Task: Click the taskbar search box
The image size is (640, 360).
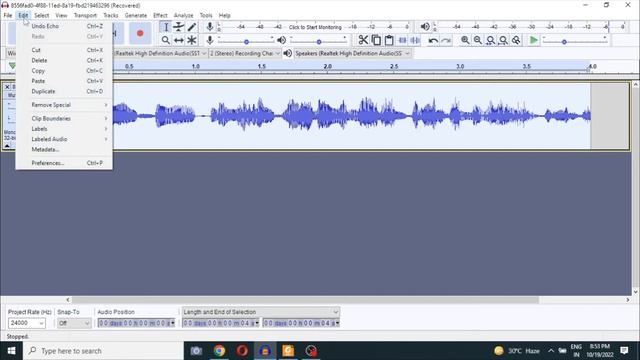Action: 103,351
